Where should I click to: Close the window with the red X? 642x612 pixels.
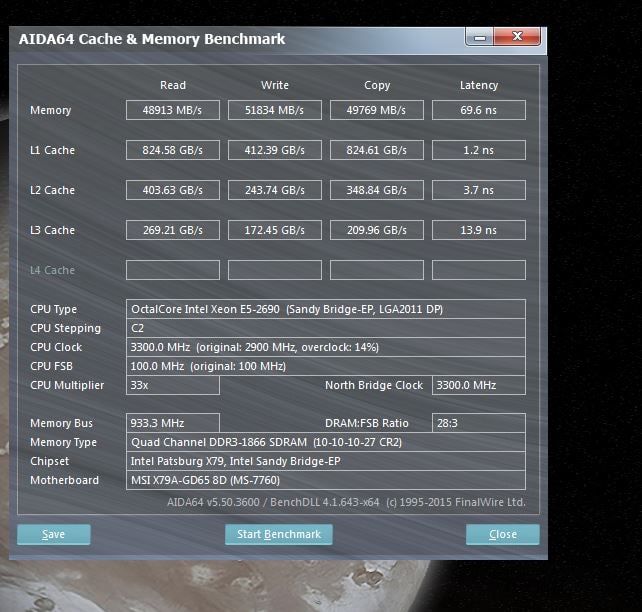click(518, 36)
